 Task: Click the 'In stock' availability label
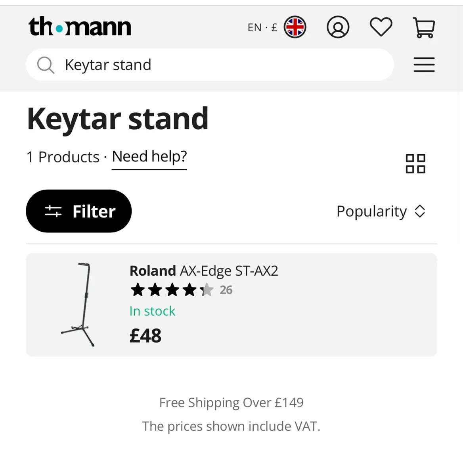[152, 311]
